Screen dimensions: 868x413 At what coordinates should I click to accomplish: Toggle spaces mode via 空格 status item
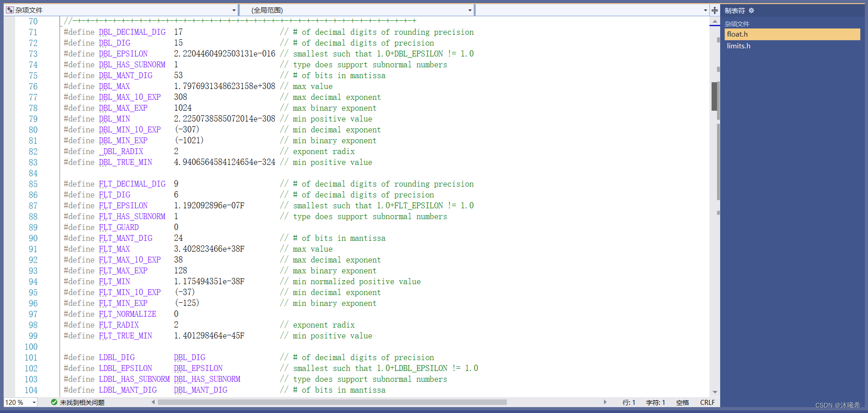click(682, 402)
